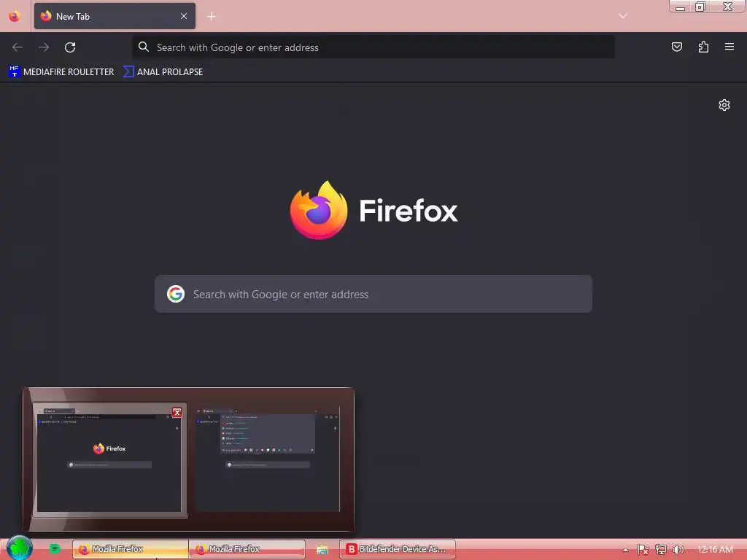747x560 pixels.
Task: Select the New Tab tab
Action: tap(115, 16)
